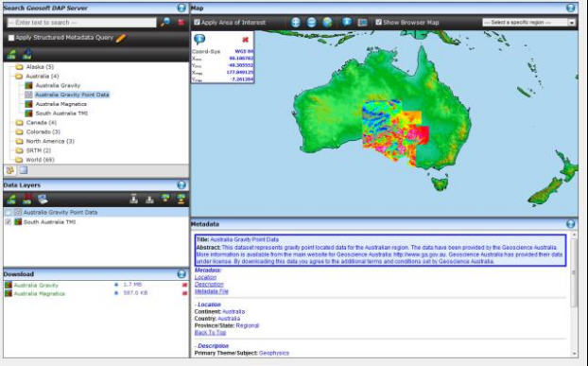Screen dimensions: 588x366
Task: Open the Select a specific region dropdown
Action: (x=528, y=23)
